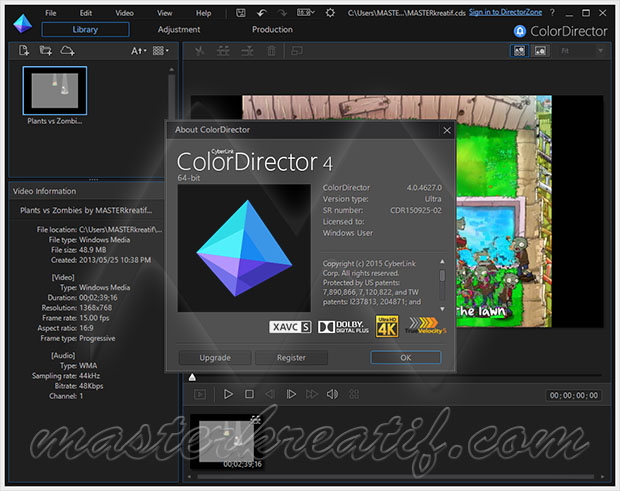Image resolution: width=620 pixels, height=491 pixels.
Task: Click the import media file icon
Action: click(24, 51)
